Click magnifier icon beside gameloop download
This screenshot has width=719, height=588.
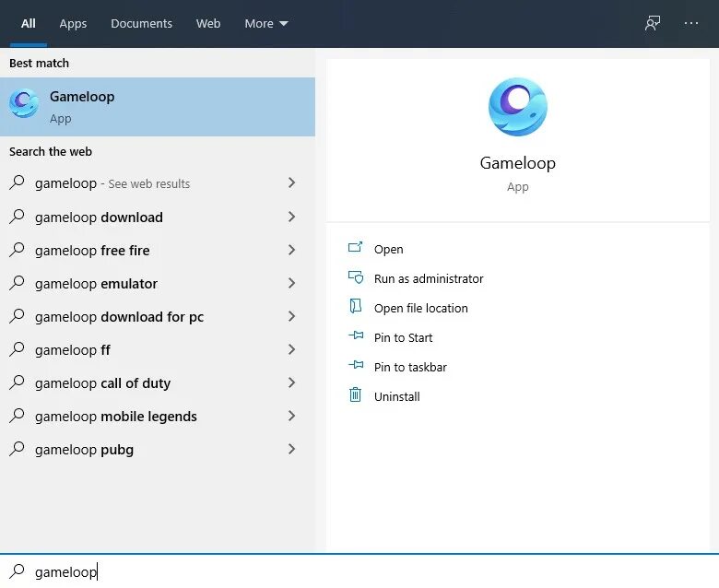click(x=17, y=216)
